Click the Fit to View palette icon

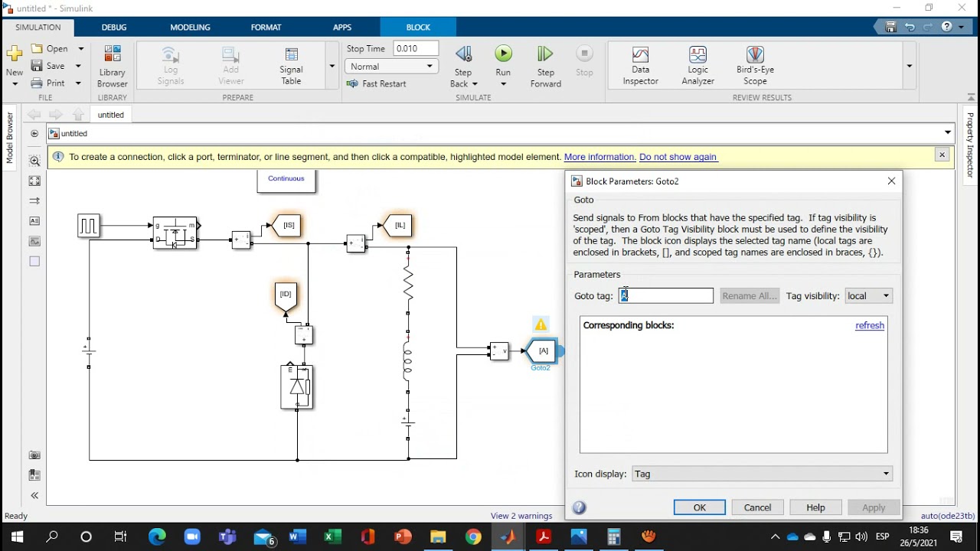coord(34,181)
